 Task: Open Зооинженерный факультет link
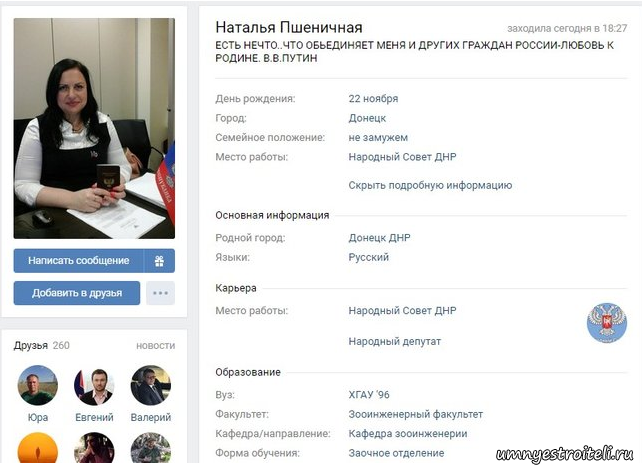pyautogui.click(x=416, y=414)
